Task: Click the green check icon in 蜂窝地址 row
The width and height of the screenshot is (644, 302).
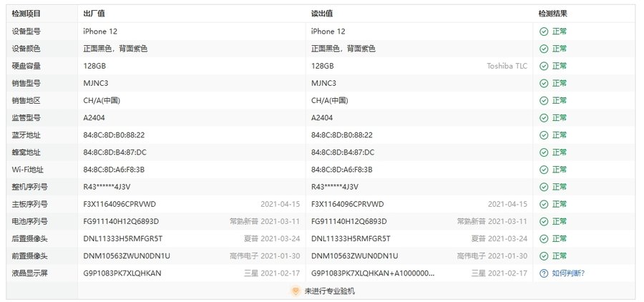Action: click(544, 152)
